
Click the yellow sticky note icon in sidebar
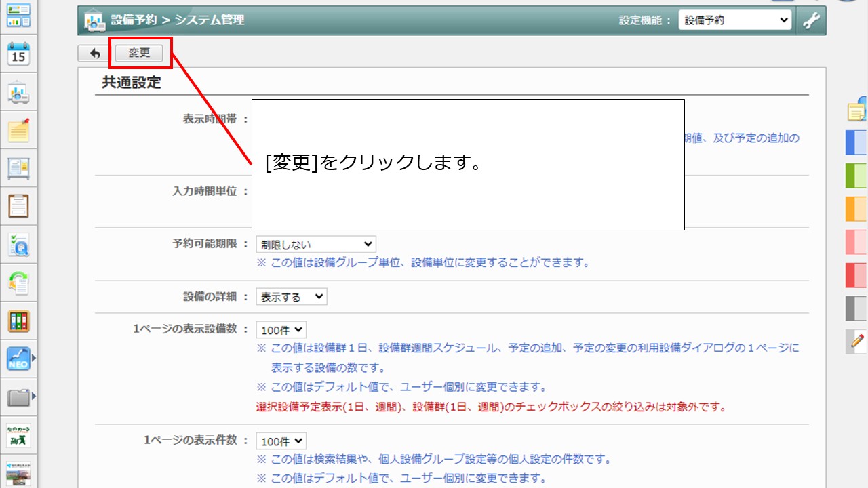pyautogui.click(x=18, y=130)
